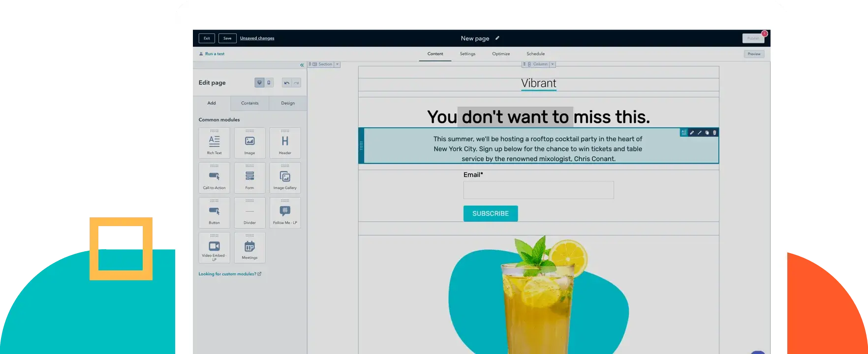Click the headline You don't want to miss this
The image size is (868, 354).
click(538, 117)
